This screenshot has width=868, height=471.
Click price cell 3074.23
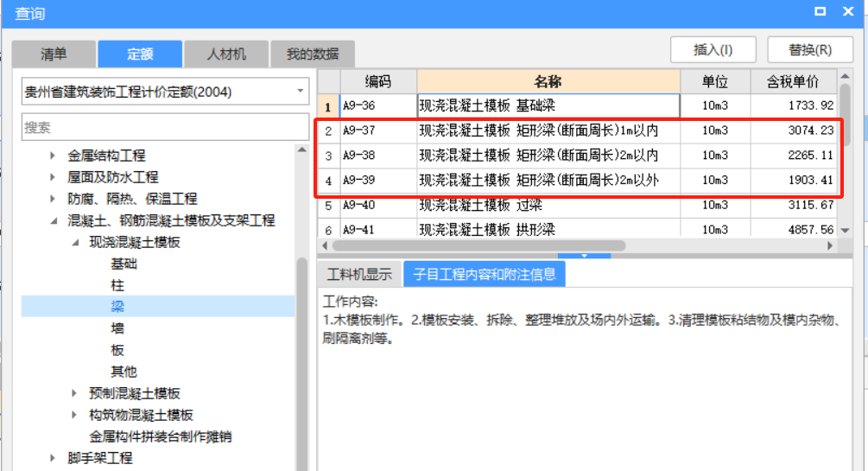(793, 130)
